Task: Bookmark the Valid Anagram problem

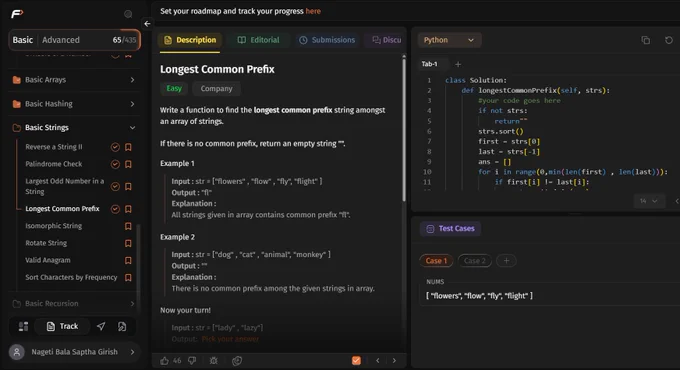Action: click(x=128, y=260)
